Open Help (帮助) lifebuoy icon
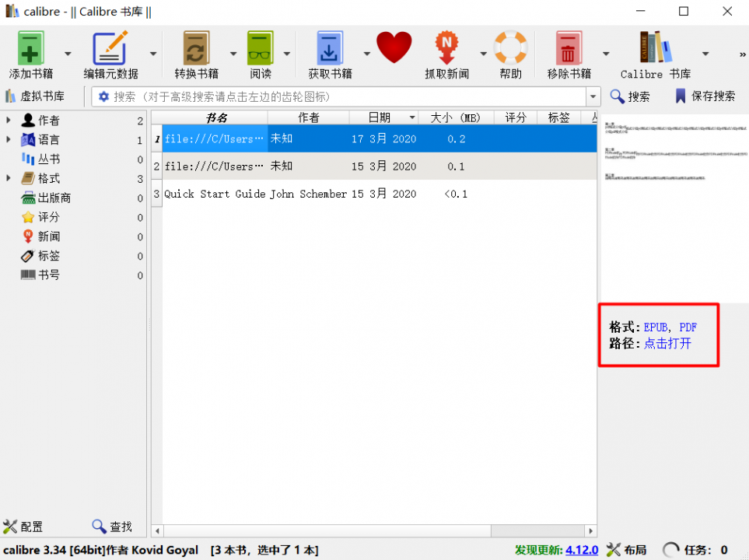This screenshot has width=749, height=560. coord(511,47)
